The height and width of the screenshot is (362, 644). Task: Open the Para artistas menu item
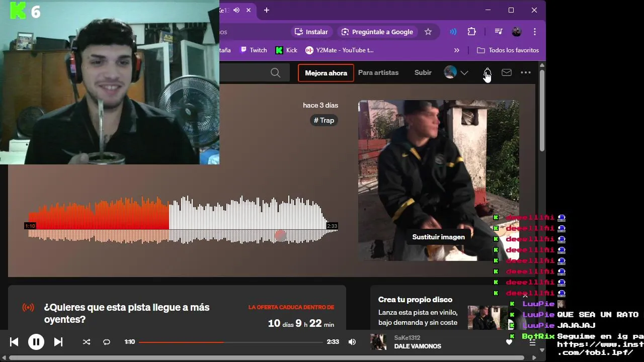378,73
